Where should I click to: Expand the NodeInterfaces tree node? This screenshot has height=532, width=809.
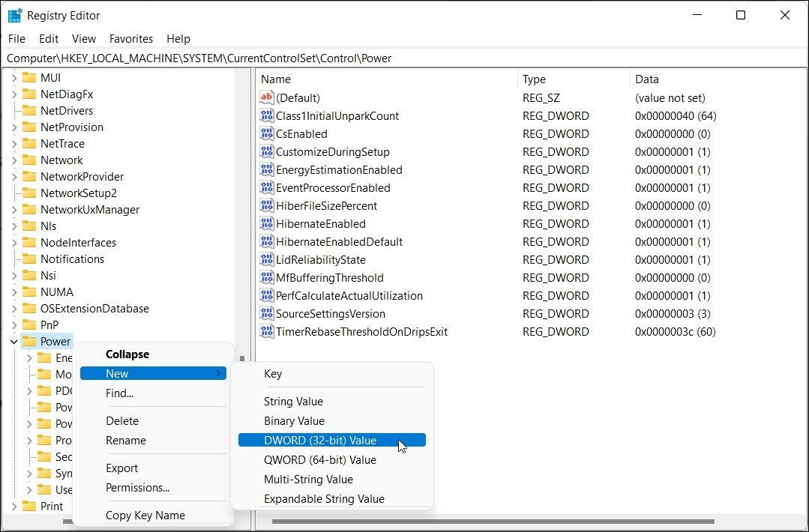pos(14,243)
